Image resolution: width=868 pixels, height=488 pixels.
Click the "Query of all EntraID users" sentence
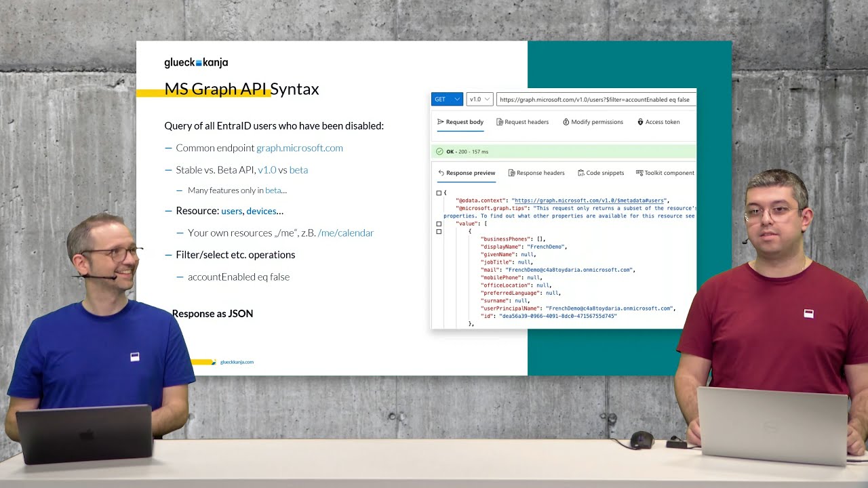tap(274, 126)
